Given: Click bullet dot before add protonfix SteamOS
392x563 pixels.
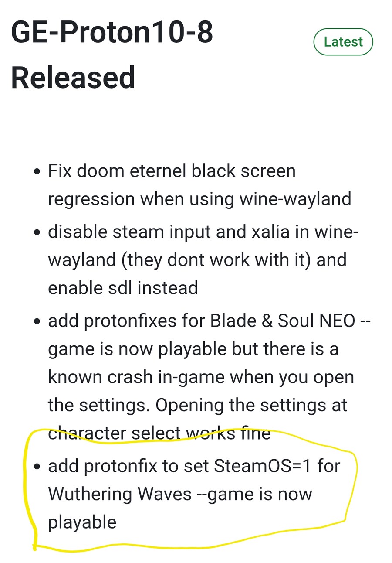Looking at the screenshot, I should [x=37, y=466].
